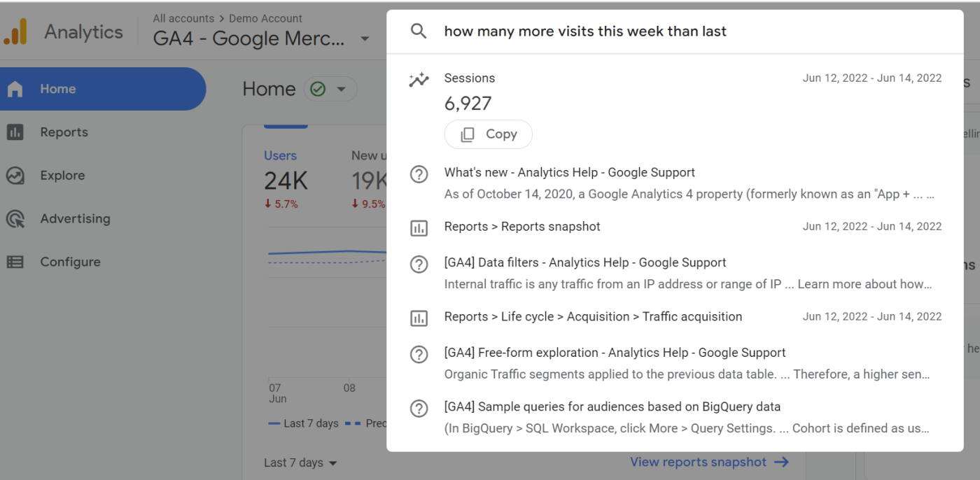Click the Home page heading
980x480 pixels.
click(269, 89)
